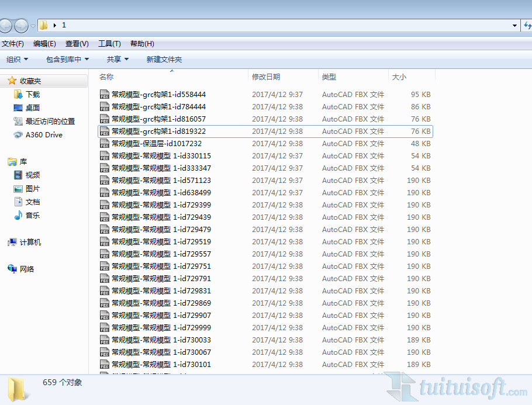Open the 帮助(H) menu

142,44
